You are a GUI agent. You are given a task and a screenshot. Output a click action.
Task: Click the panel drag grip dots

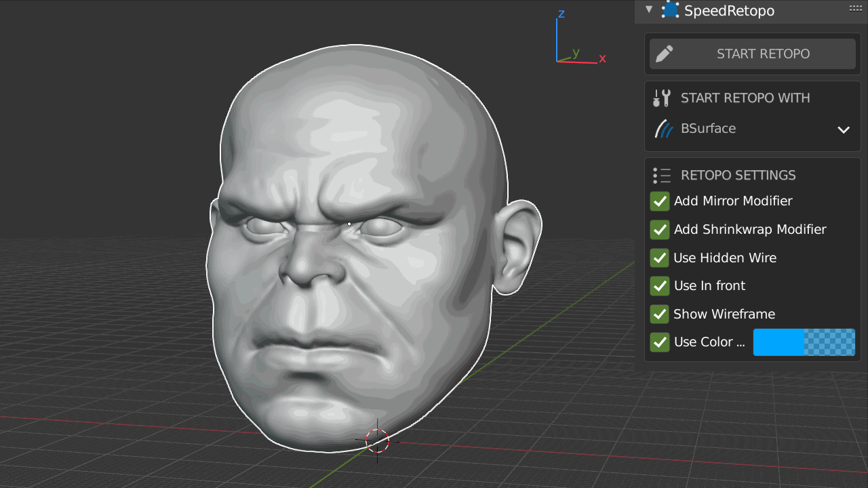pyautogui.click(x=855, y=9)
